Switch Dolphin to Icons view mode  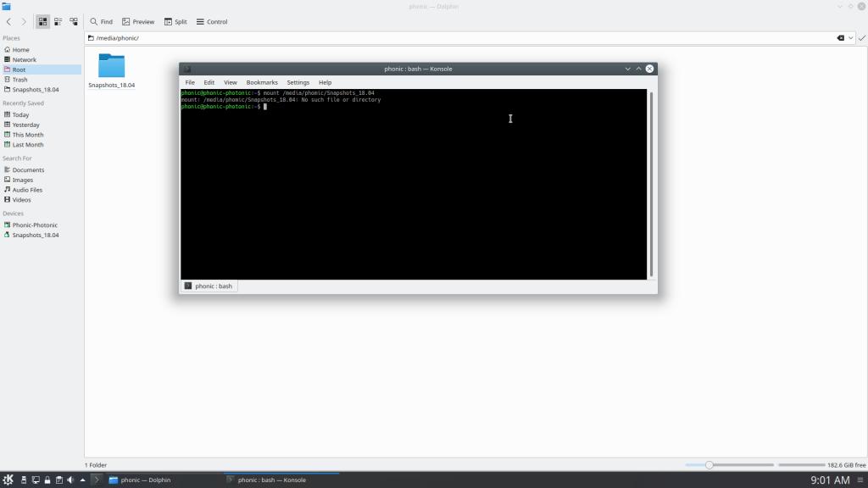(42, 21)
